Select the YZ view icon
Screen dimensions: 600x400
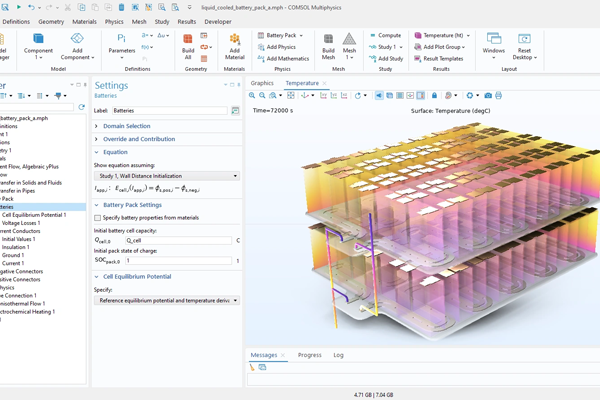[334, 95]
